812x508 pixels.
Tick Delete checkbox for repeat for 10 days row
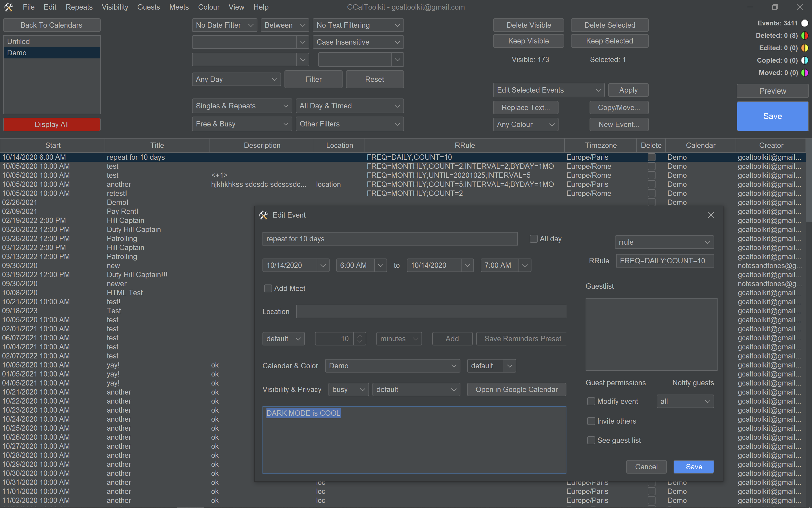pyautogui.click(x=651, y=157)
